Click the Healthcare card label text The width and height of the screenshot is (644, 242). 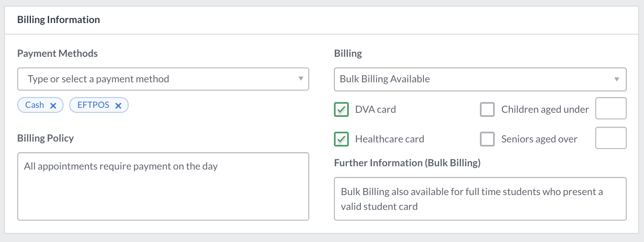coord(390,139)
